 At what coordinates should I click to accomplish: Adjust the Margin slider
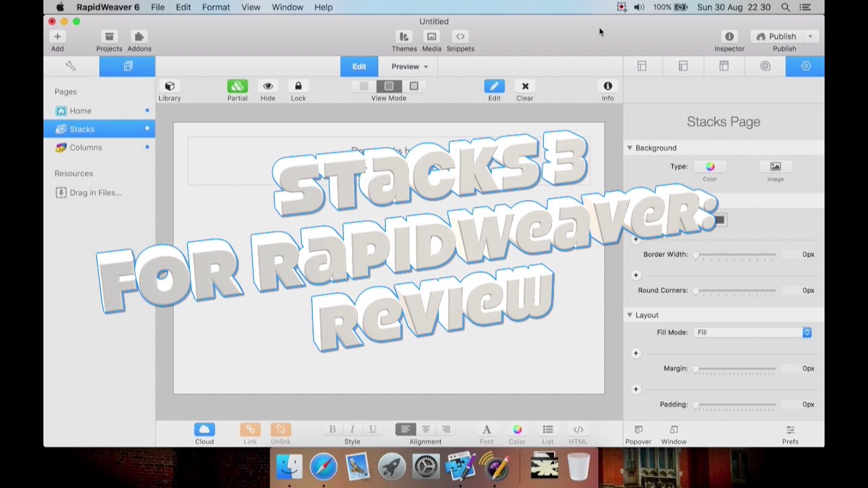[735, 369]
